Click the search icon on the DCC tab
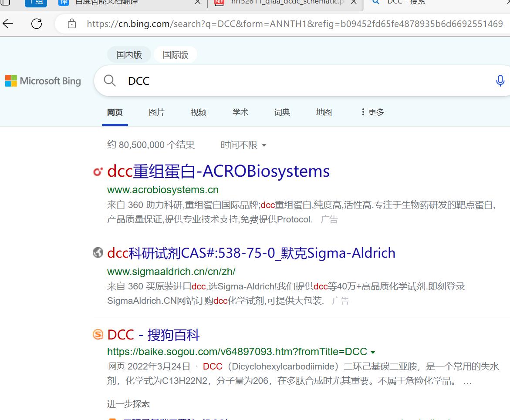The height and width of the screenshot is (420, 510). 376,2
